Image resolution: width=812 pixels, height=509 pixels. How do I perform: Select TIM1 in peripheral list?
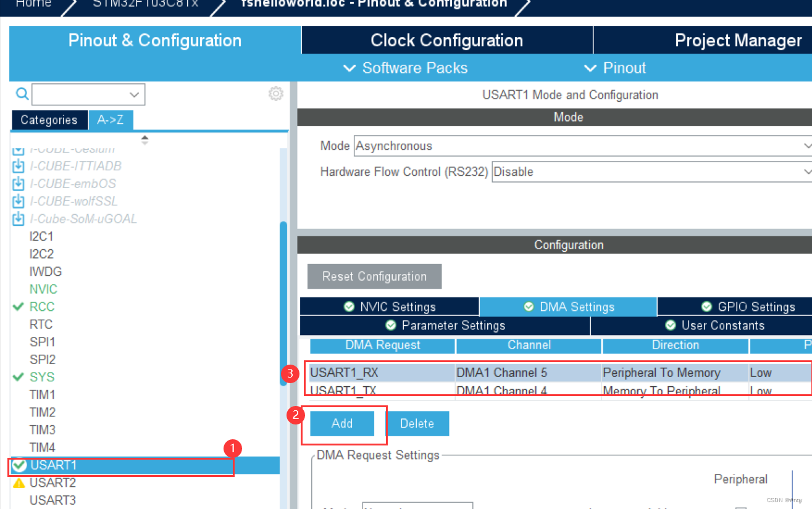pyautogui.click(x=43, y=394)
